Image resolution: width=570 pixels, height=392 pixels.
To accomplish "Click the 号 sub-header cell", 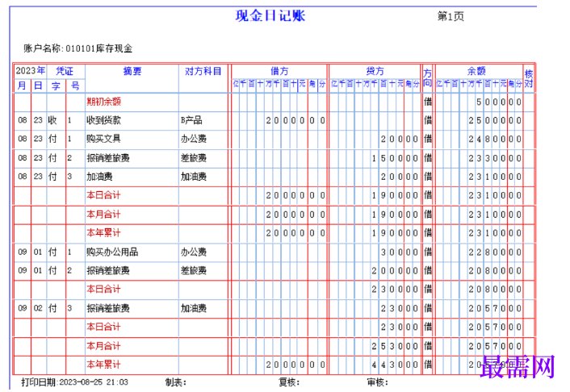I will point(75,86).
